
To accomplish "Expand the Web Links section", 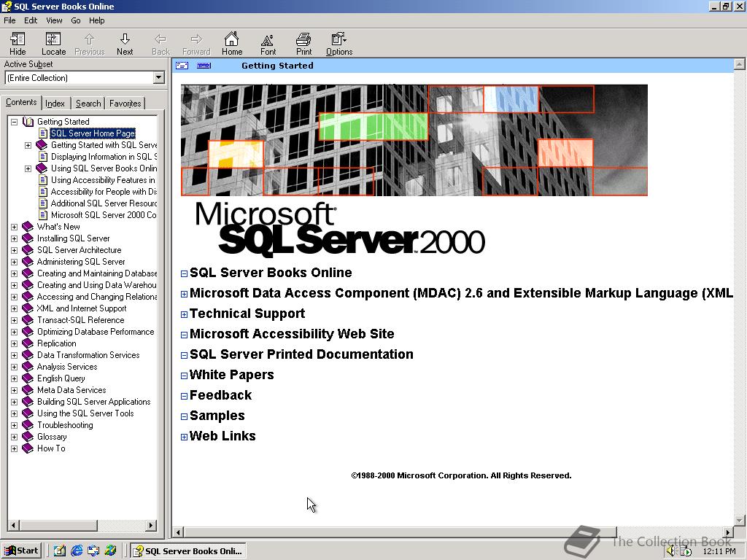I will click(184, 437).
